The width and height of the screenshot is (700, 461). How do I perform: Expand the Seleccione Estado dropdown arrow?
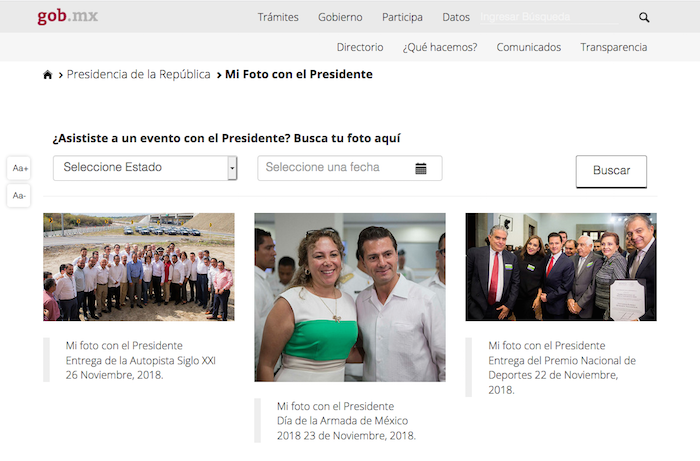pyautogui.click(x=232, y=168)
